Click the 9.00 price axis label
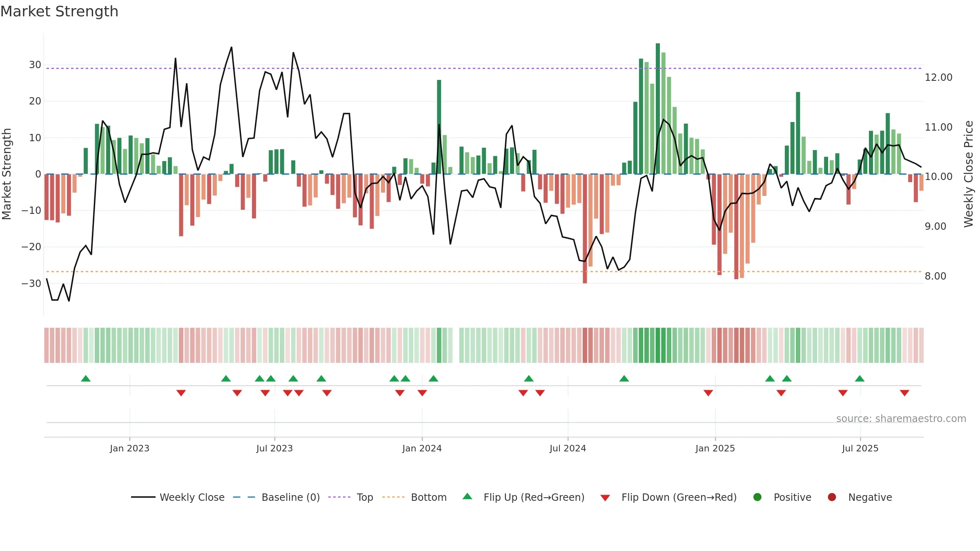The width and height of the screenshot is (980, 551). 935,226
